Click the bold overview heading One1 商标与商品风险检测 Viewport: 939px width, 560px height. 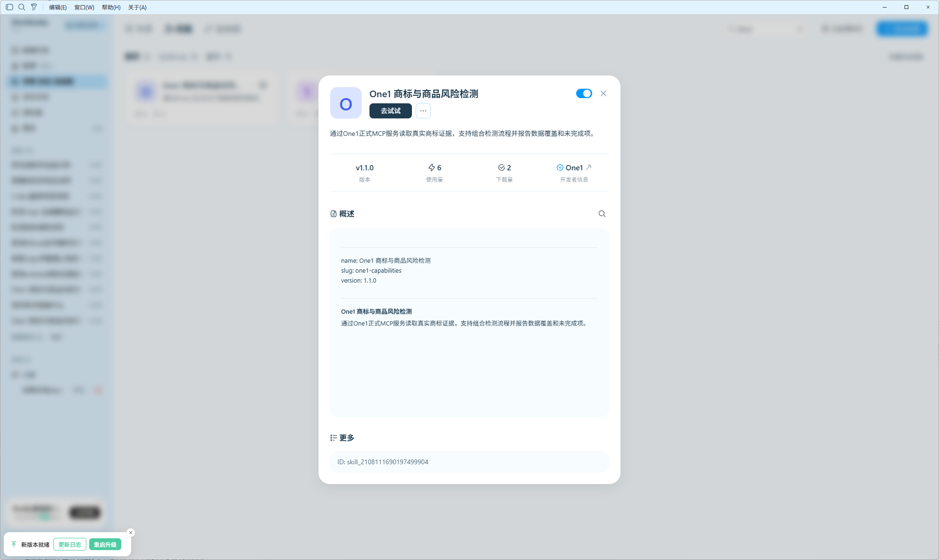pyautogui.click(x=377, y=311)
